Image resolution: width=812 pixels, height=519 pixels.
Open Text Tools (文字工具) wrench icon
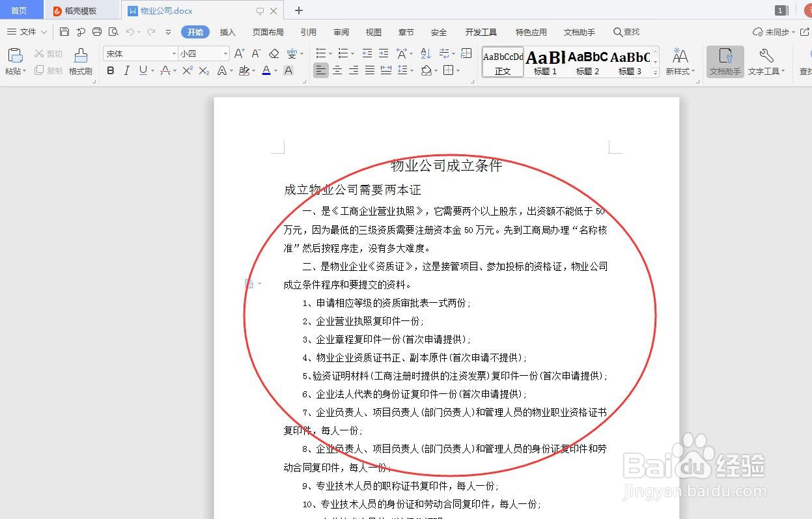pyautogui.click(x=766, y=62)
